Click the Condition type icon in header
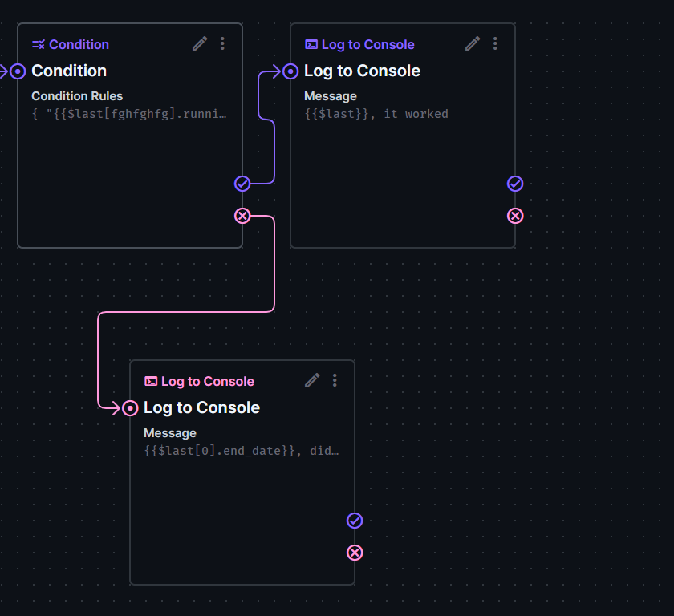The height and width of the screenshot is (616, 674). pyautogui.click(x=39, y=44)
